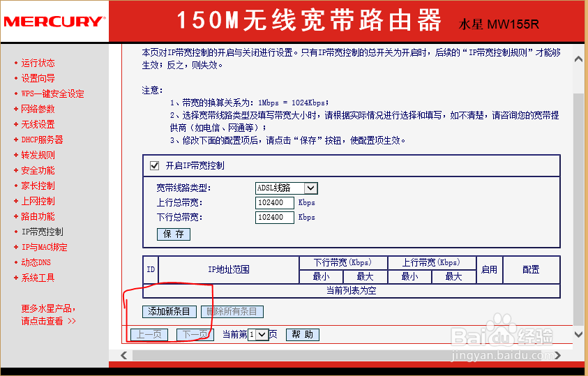588x376 pixels.
Task: Open 运行状态 in the sidebar
Action: pos(38,63)
